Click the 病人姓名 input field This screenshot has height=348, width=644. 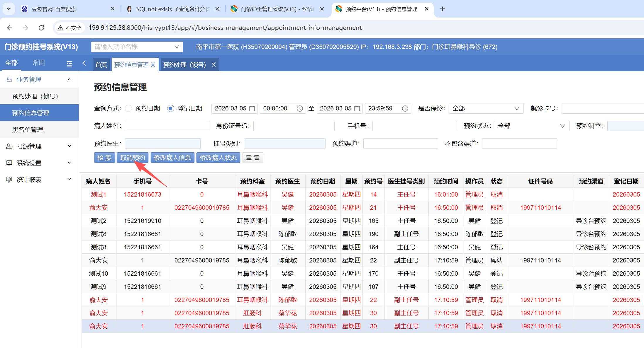point(167,126)
